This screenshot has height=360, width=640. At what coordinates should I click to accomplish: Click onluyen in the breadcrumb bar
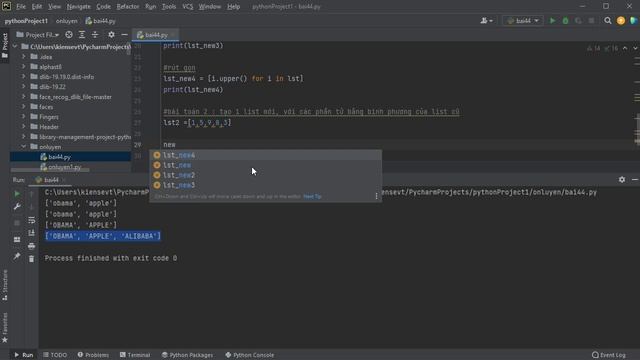coord(67,21)
